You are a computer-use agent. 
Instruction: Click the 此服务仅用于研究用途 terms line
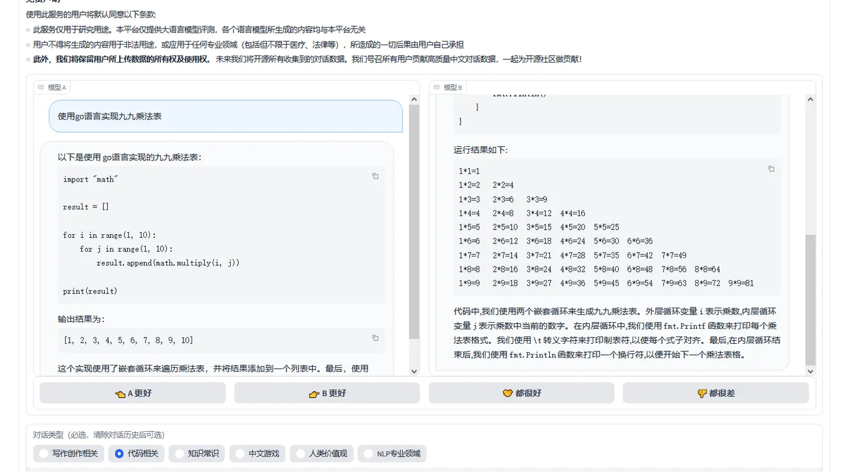pos(200,30)
